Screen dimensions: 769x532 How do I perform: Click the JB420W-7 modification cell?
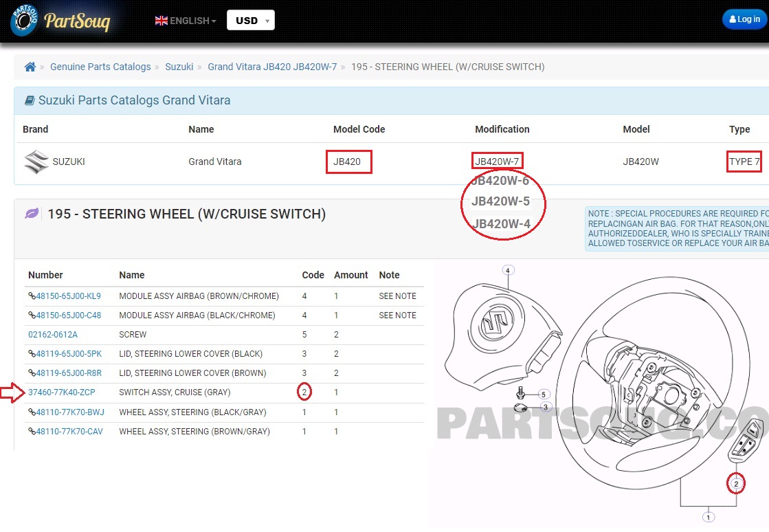pos(498,162)
